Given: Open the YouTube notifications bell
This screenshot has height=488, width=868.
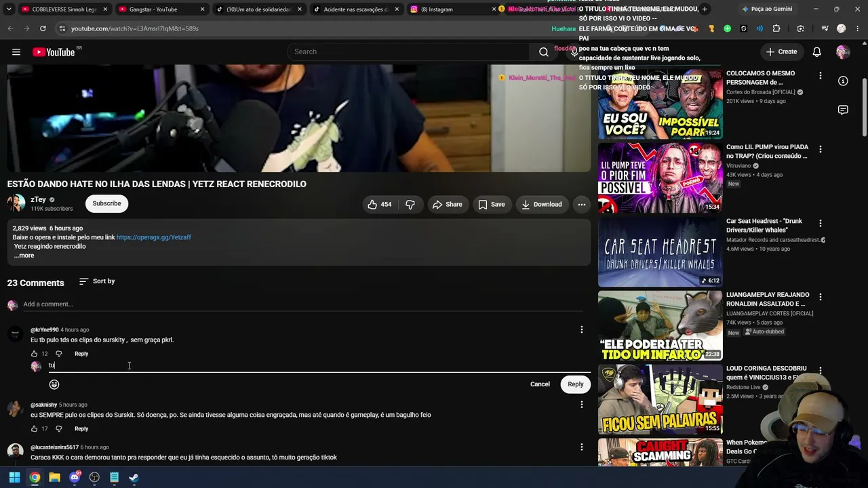Looking at the screenshot, I should pos(817,52).
